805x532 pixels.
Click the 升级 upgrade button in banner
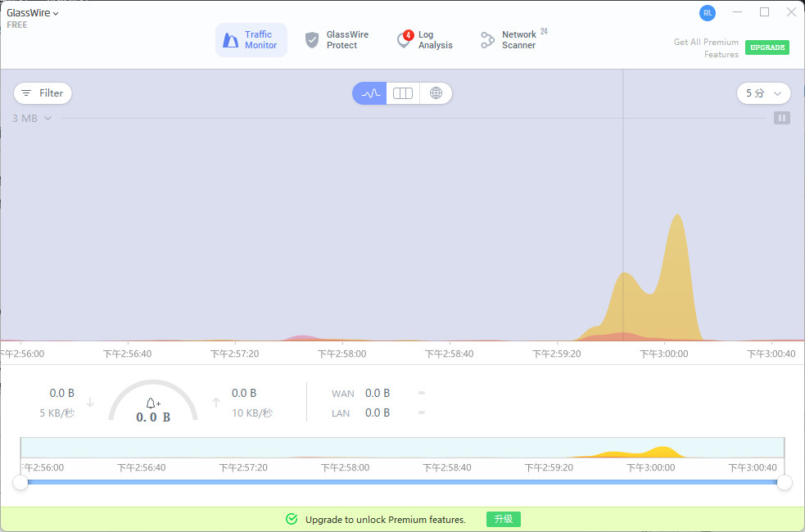[x=503, y=519]
